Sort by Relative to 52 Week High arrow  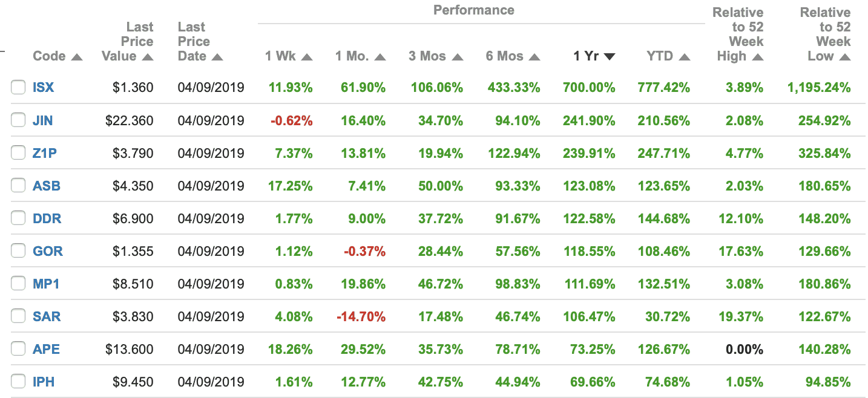(x=758, y=57)
